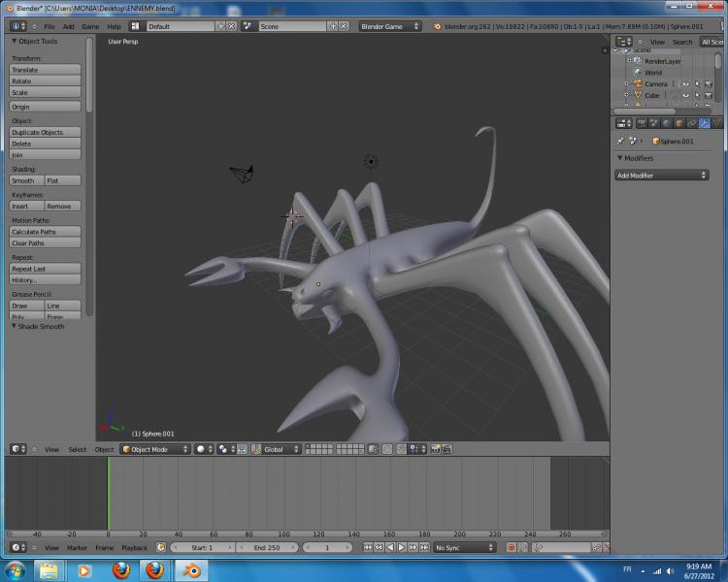Screen dimensions: 728x582
Task: Switch to Render properties tab
Action: [642, 123]
